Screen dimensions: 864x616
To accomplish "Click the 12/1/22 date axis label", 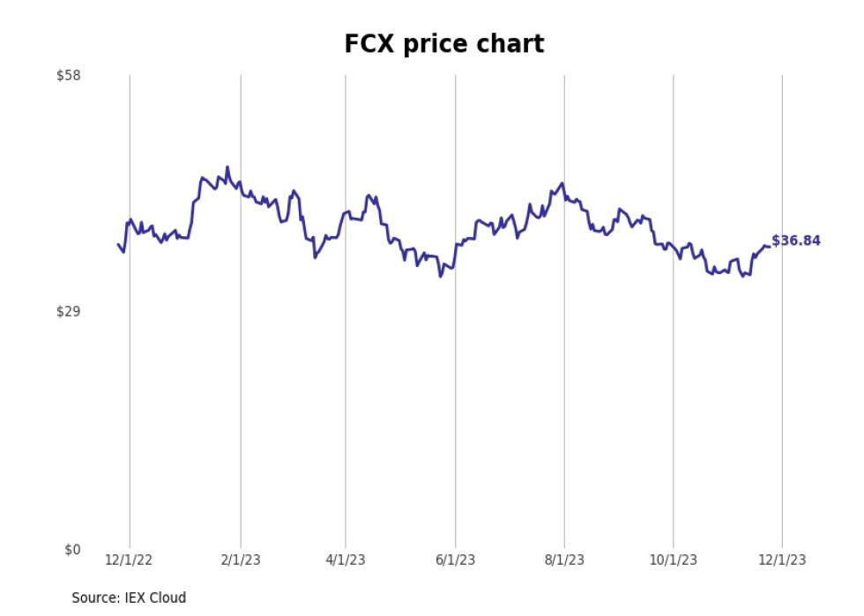I will pos(129,560).
